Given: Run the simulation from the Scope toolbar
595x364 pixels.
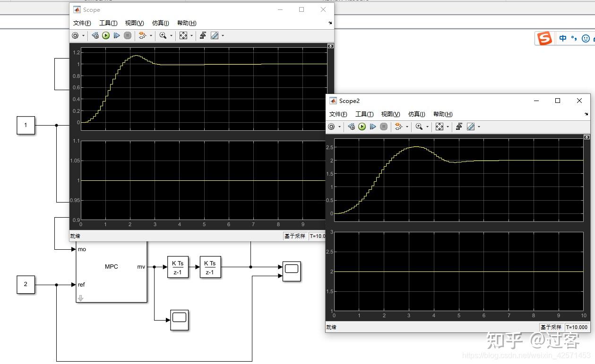Looking at the screenshot, I should 105,35.
